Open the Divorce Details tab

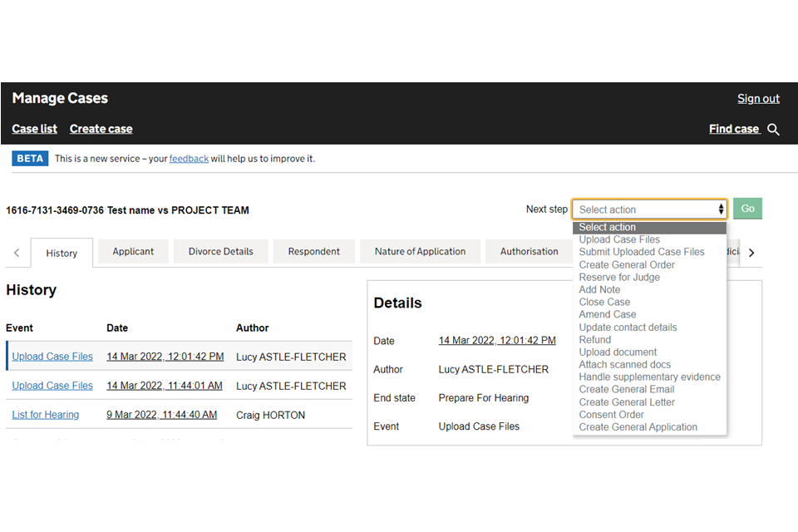pyautogui.click(x=221, y=251)
